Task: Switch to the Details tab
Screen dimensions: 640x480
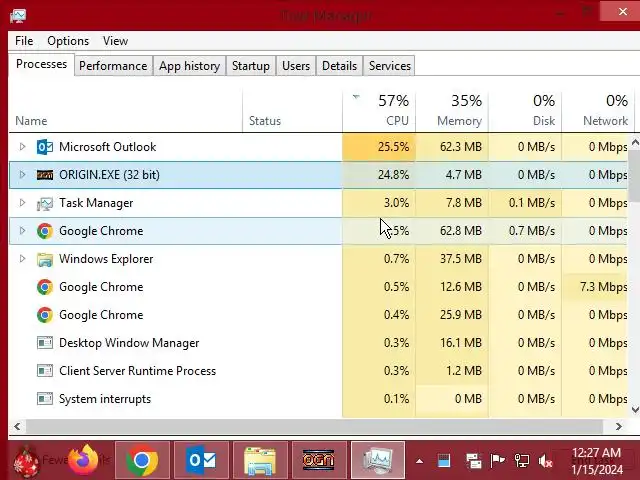Action: point(339,66)
